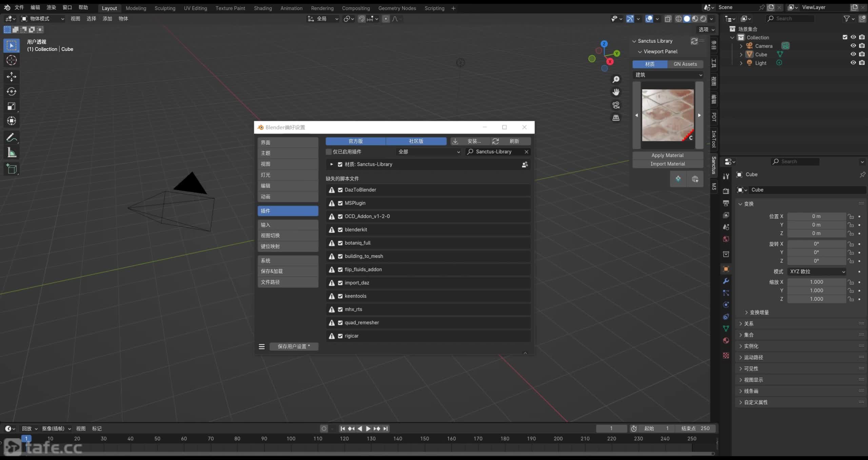868x460 pixels.
Task: Click the material preview thumbnail
Action: tap(668, 115)
